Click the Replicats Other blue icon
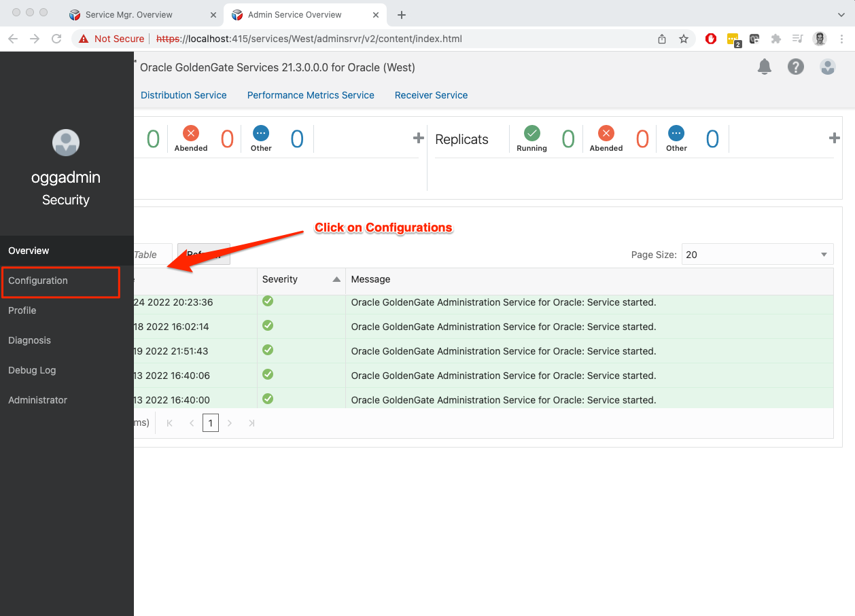 (x=676, y=133)
